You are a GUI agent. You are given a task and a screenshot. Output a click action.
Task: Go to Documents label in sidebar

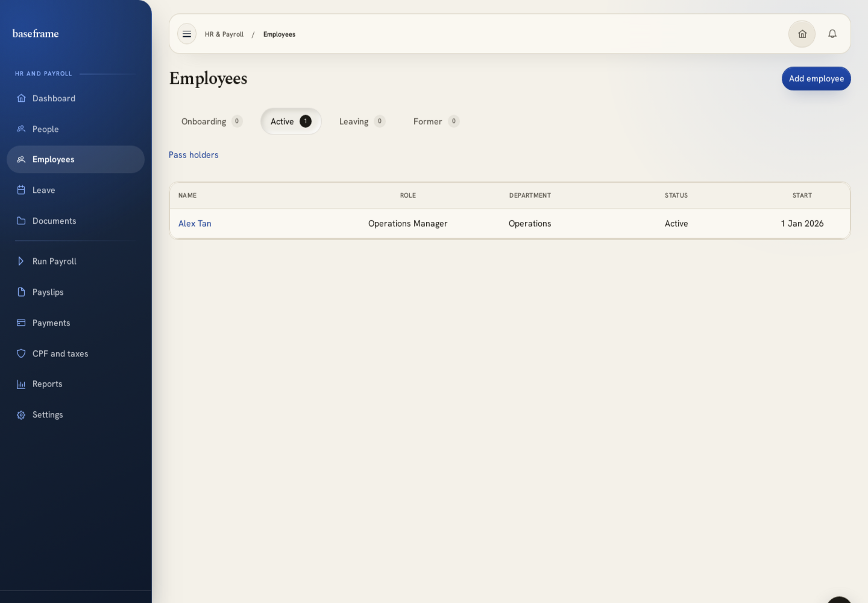(54, 221)
